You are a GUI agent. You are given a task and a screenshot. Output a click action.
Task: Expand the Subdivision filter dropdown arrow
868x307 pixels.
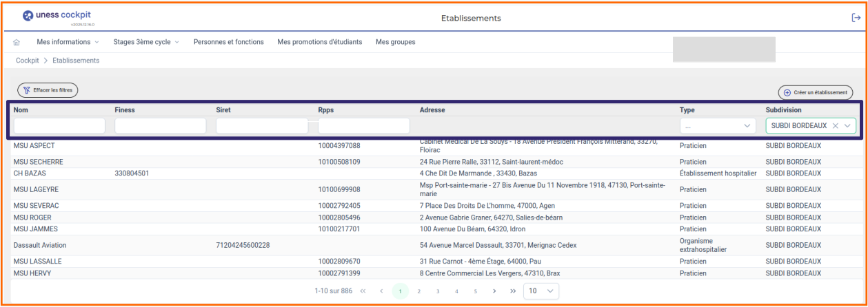click(847, 126)
